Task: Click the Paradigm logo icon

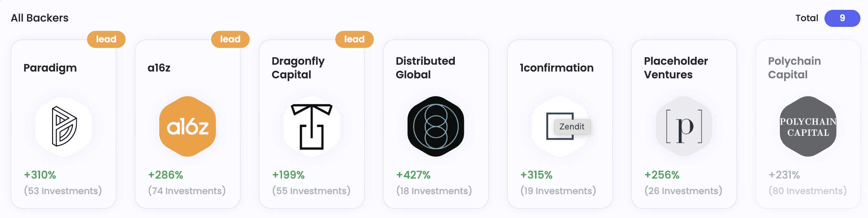Action: (x=64, y=126)
